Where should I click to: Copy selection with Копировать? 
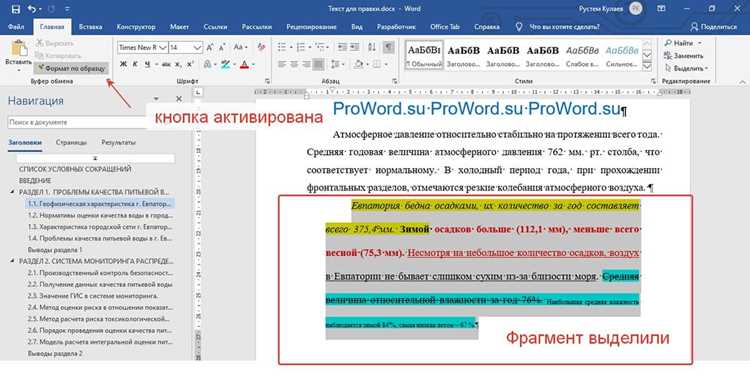pos(58,56)
